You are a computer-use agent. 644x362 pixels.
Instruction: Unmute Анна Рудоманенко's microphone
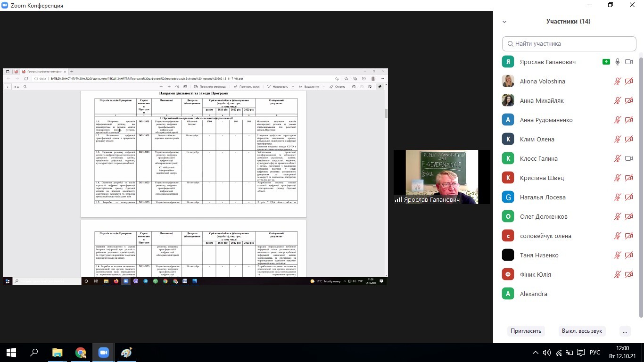(x=618, y=120)
